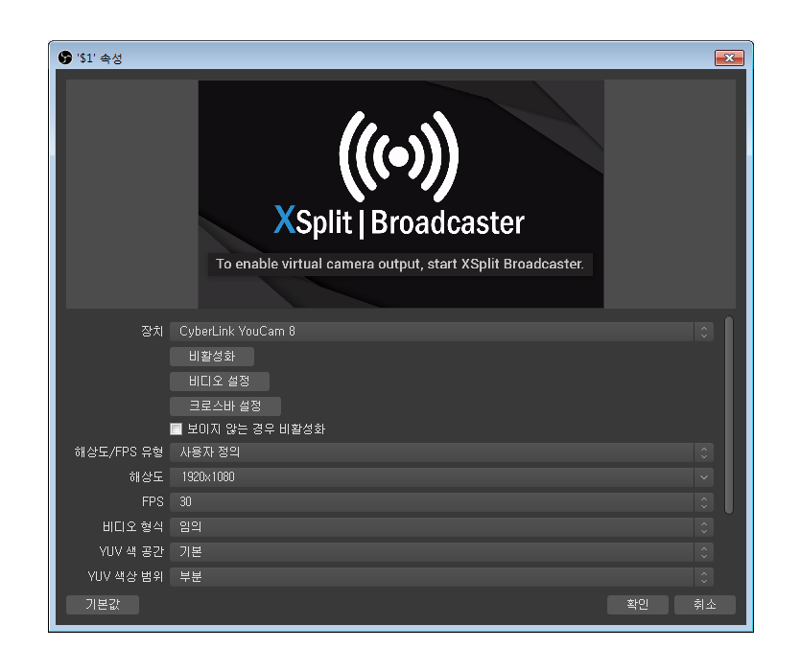Click arrow spinner of YUV 색 공간 dropdown

point(704,552)
